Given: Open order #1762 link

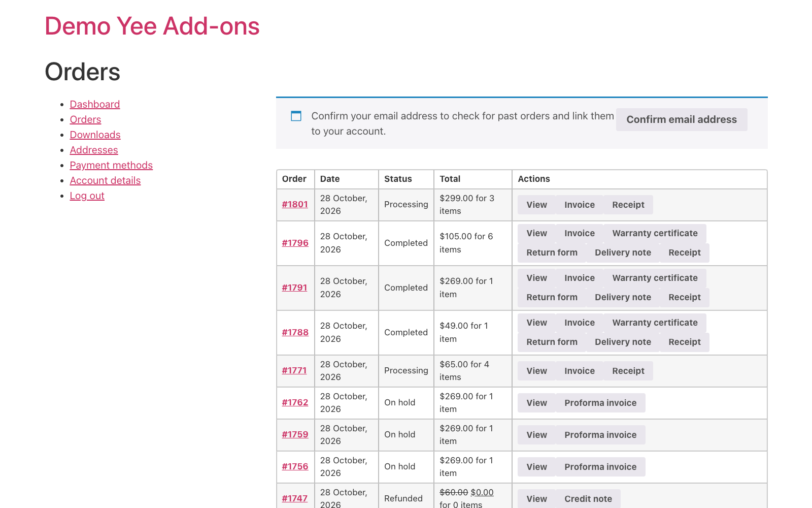Looking at the screenshot, I should [295, 402].
